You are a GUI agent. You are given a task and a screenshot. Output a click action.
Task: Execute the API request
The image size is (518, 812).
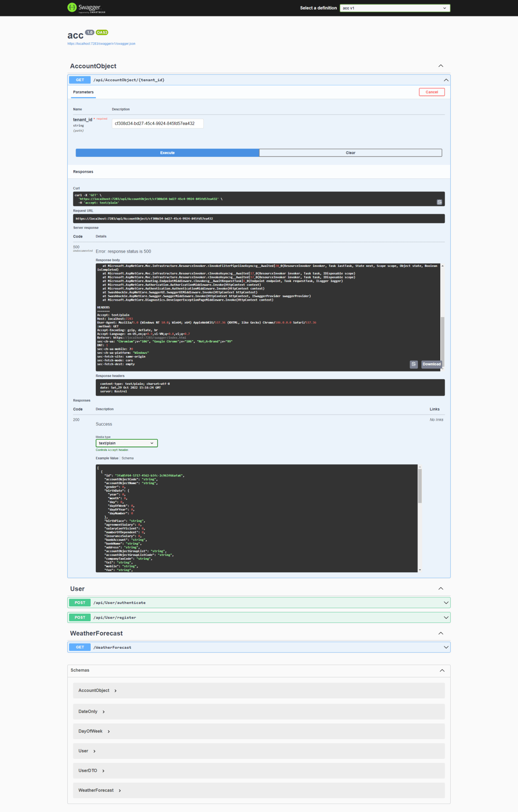pos(167,153)
